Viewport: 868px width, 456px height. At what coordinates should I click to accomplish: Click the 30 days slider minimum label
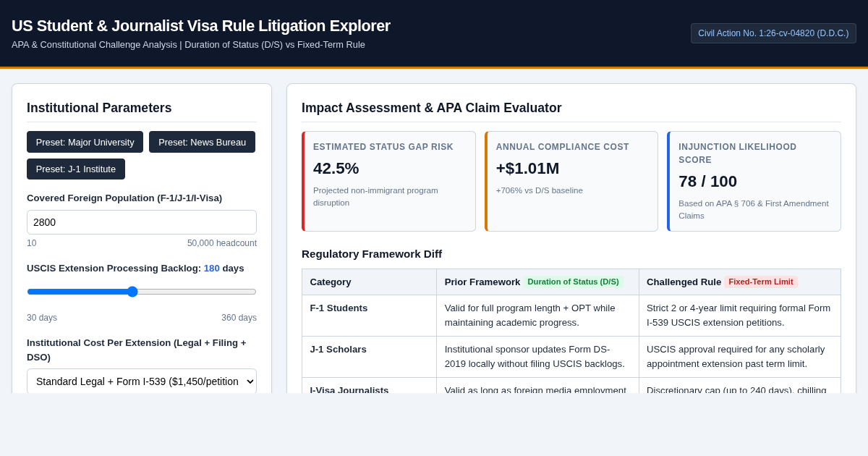point(42,318)
